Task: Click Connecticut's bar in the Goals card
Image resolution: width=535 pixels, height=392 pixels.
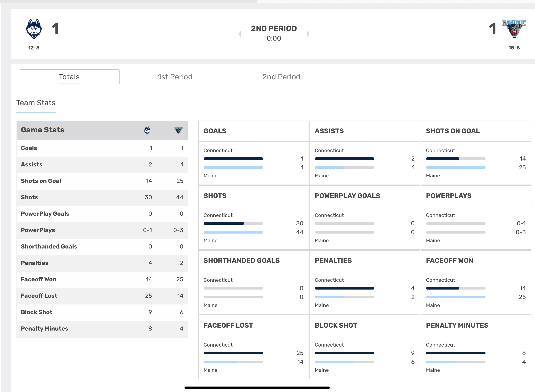Action: 233,158
